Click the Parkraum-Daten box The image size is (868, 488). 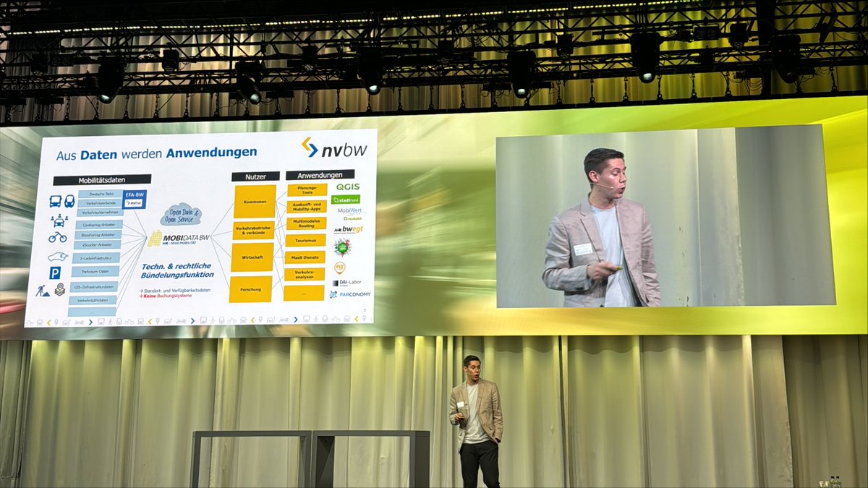[x=95, y=271]
